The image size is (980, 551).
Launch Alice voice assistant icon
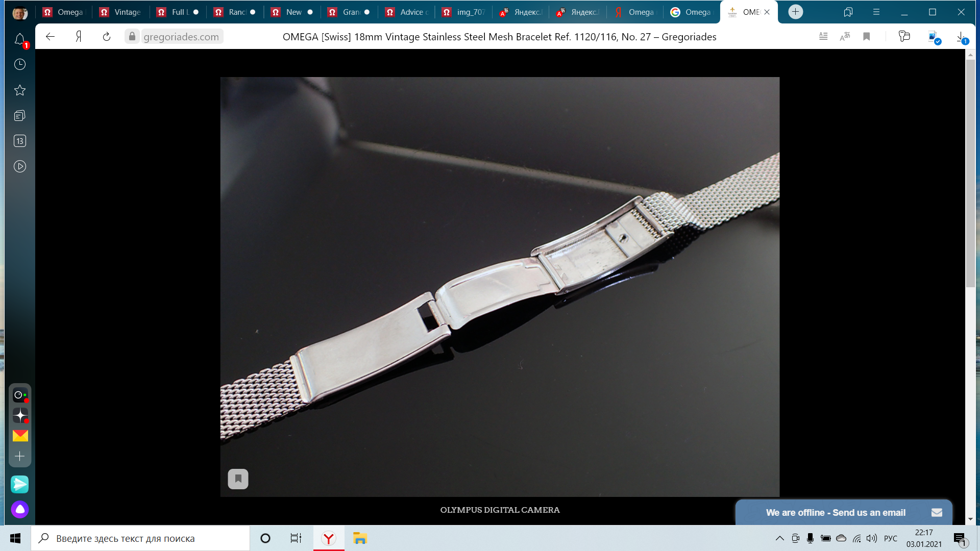[20, 509]
